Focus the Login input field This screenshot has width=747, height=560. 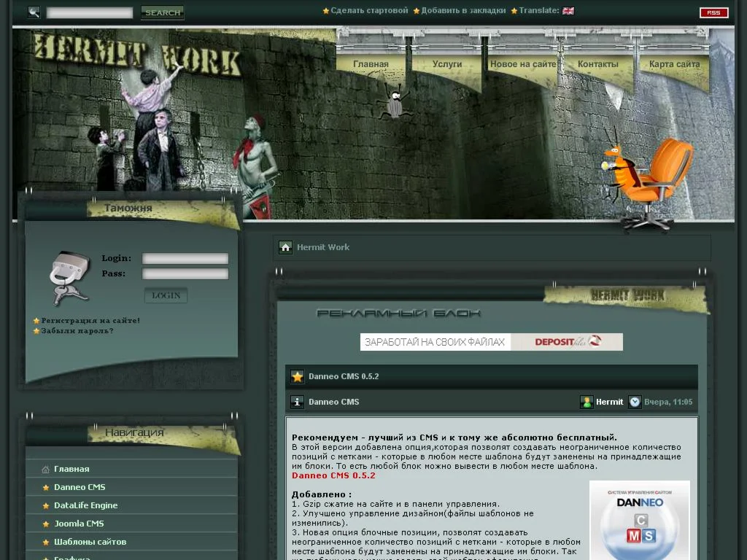point(185,258)
